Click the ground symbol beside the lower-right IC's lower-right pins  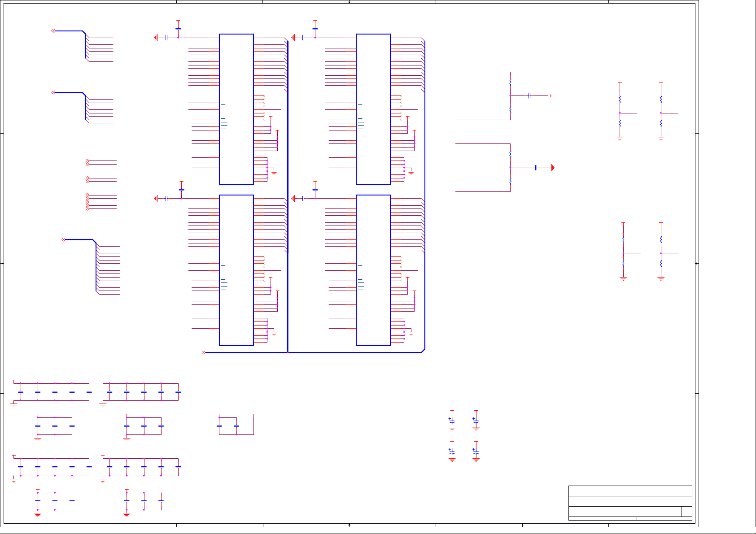[411, 333]
